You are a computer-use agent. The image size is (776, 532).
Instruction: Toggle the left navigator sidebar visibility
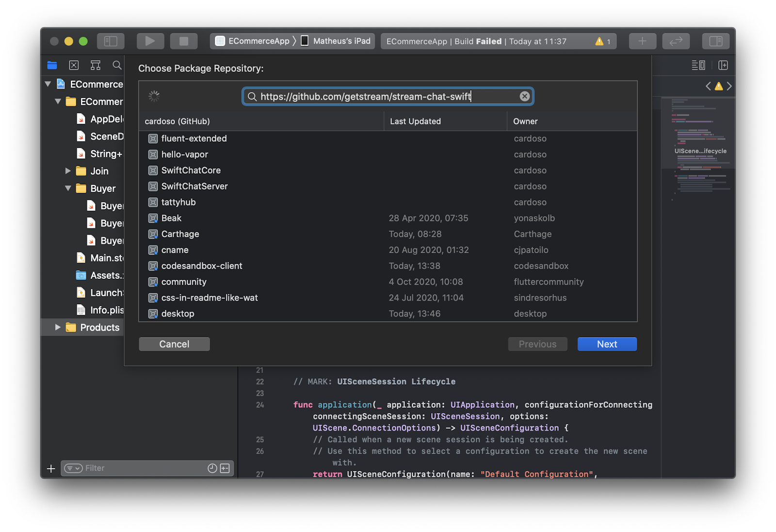[111, 41]
